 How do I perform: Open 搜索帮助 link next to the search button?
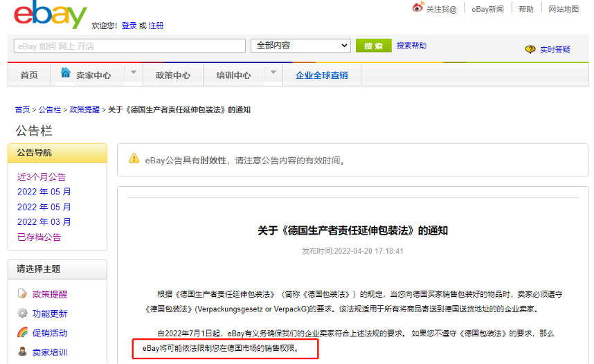411,46
